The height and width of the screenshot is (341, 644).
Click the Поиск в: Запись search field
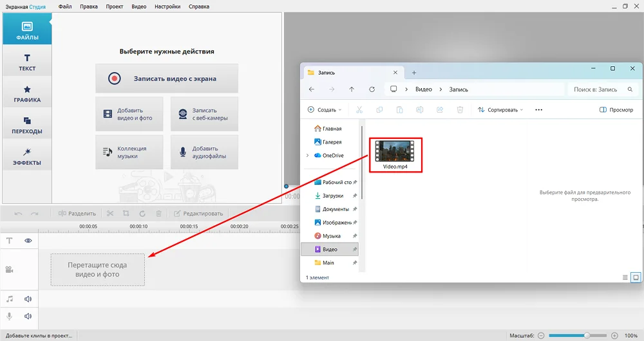(x=601, y=89)
